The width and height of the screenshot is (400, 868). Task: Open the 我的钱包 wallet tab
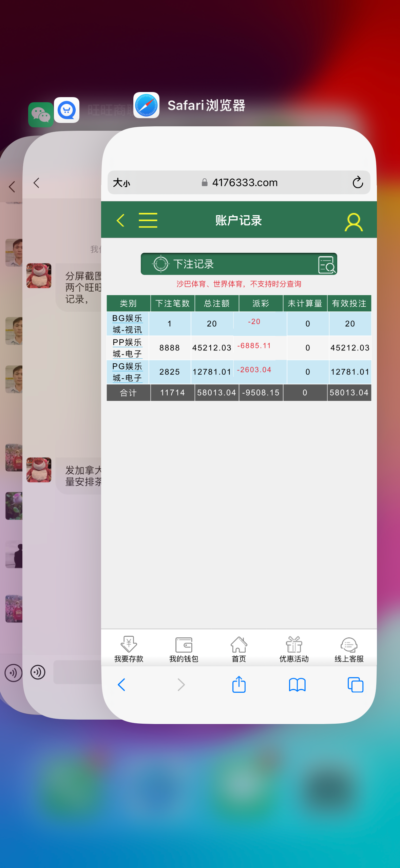184,649
